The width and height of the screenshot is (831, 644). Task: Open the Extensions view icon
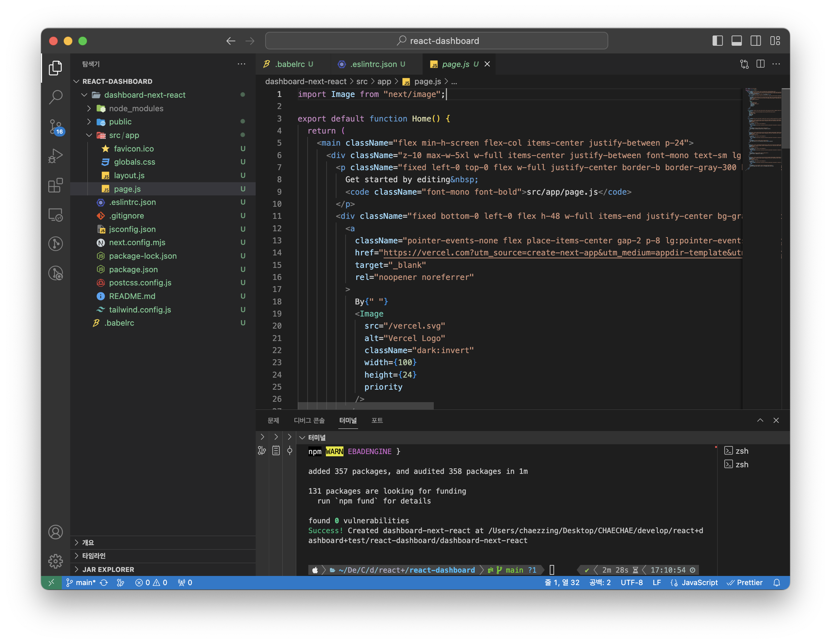56,186
